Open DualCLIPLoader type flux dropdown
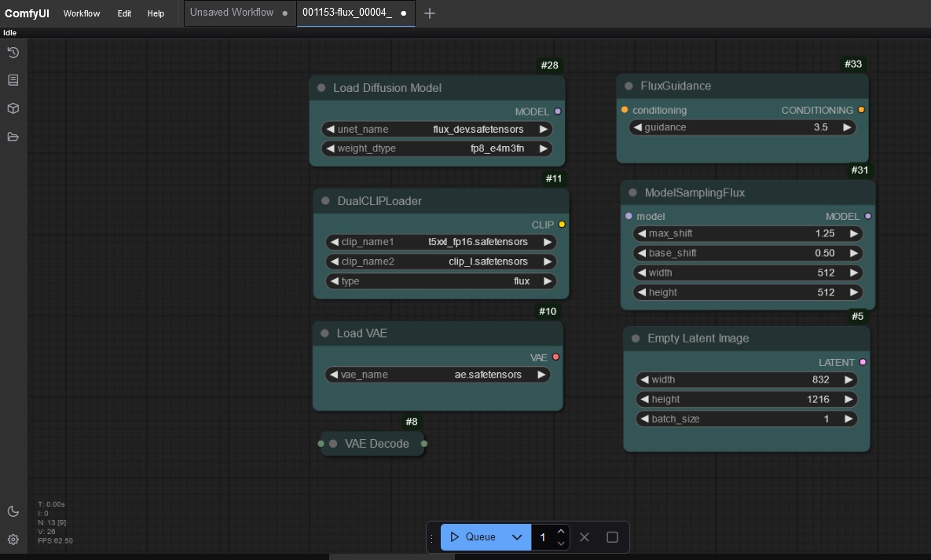This screenshot has width=931, height=560. 442,281
